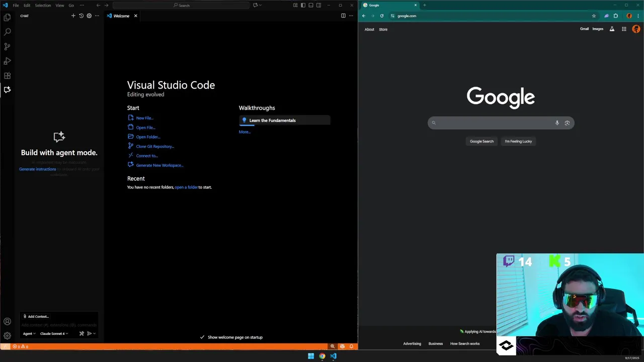Toggle secondary side bar layout icon

(318, 5)
